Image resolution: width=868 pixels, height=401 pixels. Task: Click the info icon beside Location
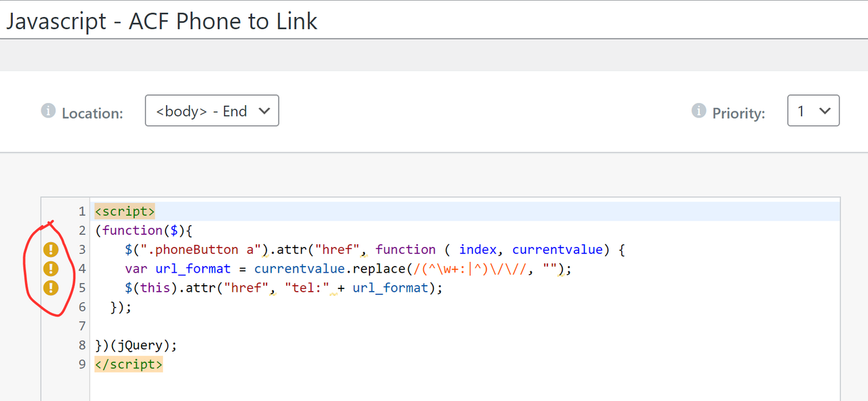[48, 111]
